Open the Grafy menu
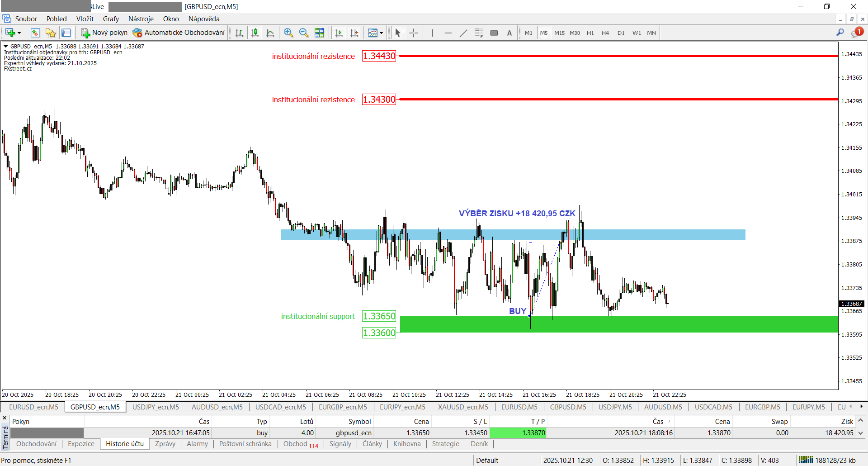 (x=111, y=19)
